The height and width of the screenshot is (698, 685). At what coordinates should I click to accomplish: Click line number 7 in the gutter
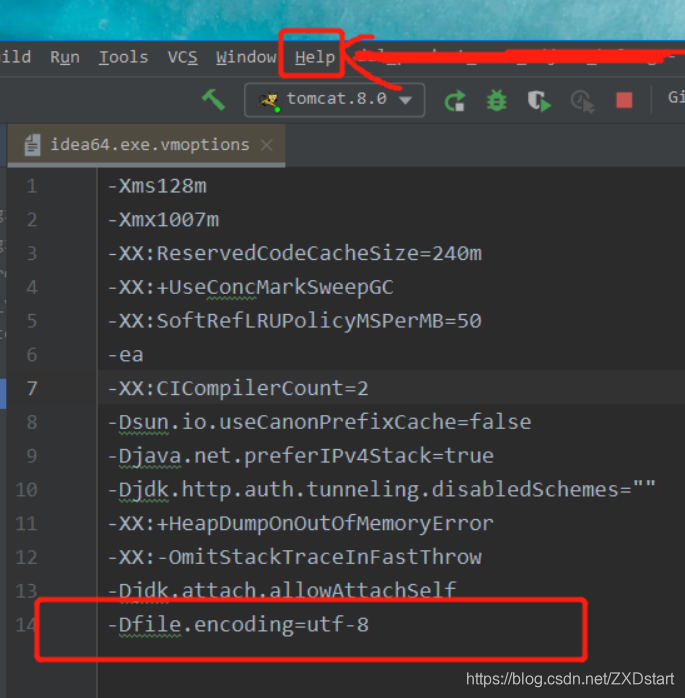pyautogui.click(x=32, y=388)
